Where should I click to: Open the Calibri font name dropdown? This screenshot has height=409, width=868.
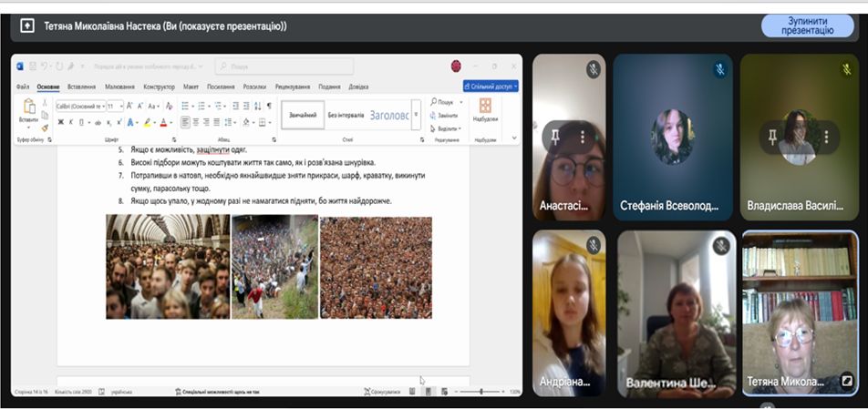click(80, 106)
